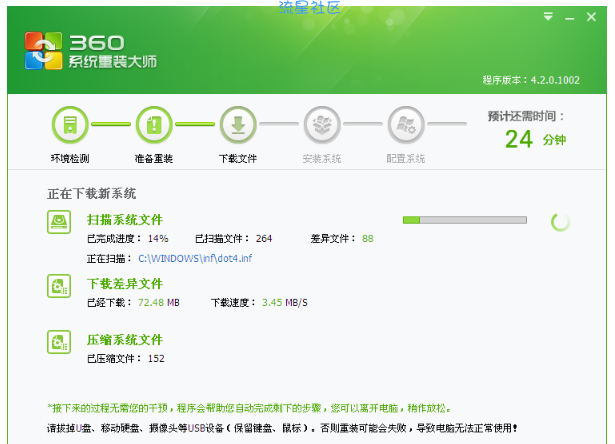Click the 已扫描文件 264 value

click(264, 238)
